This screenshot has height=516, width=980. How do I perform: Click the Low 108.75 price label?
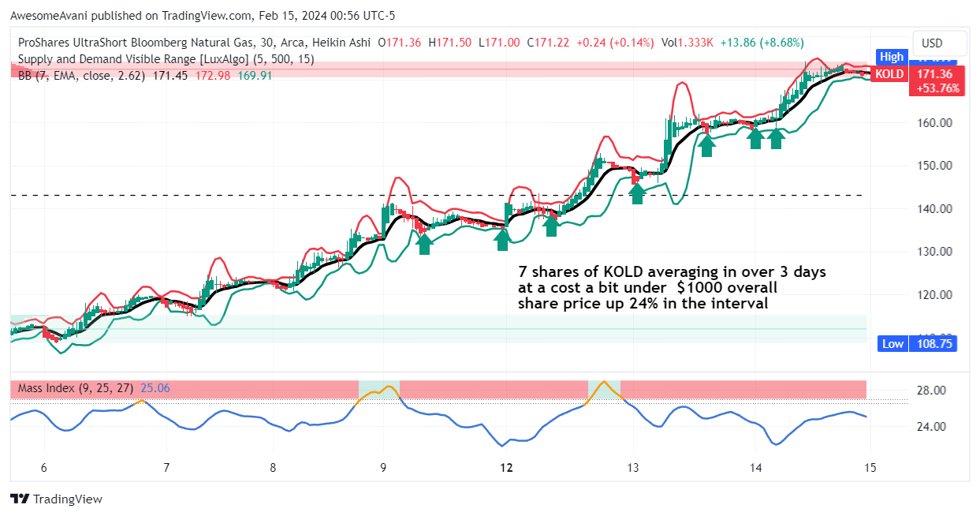click(917, 344)
